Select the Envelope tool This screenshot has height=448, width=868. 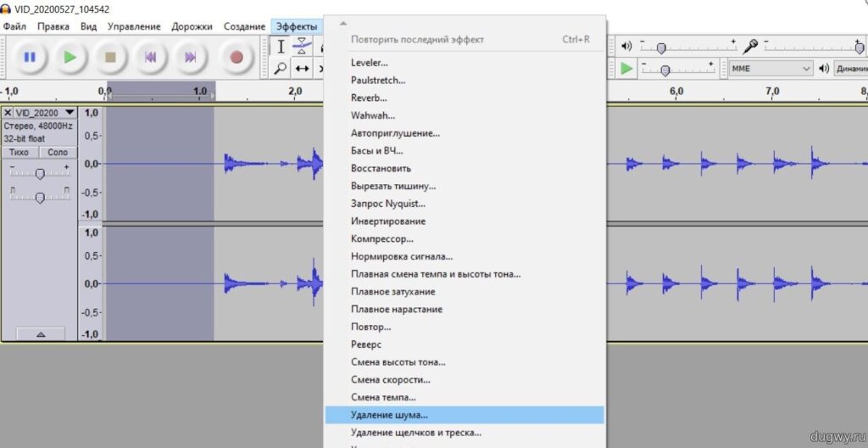pos(301,47)
